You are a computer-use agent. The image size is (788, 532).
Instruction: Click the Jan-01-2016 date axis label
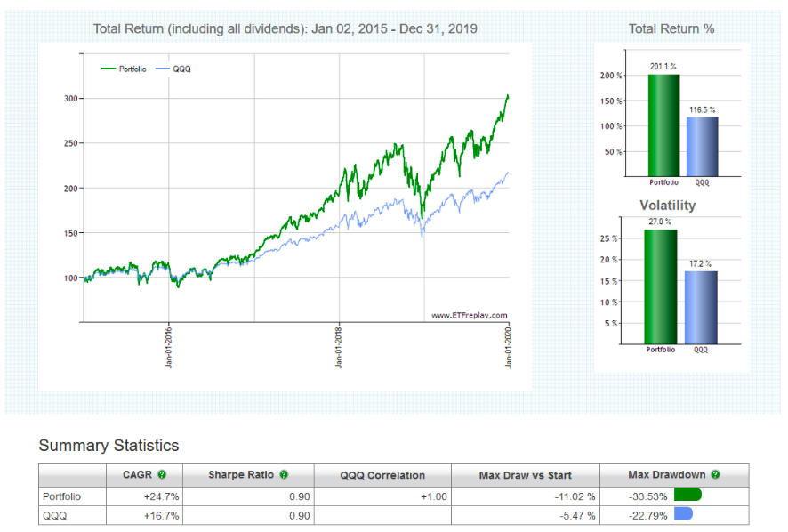(169, 347)
